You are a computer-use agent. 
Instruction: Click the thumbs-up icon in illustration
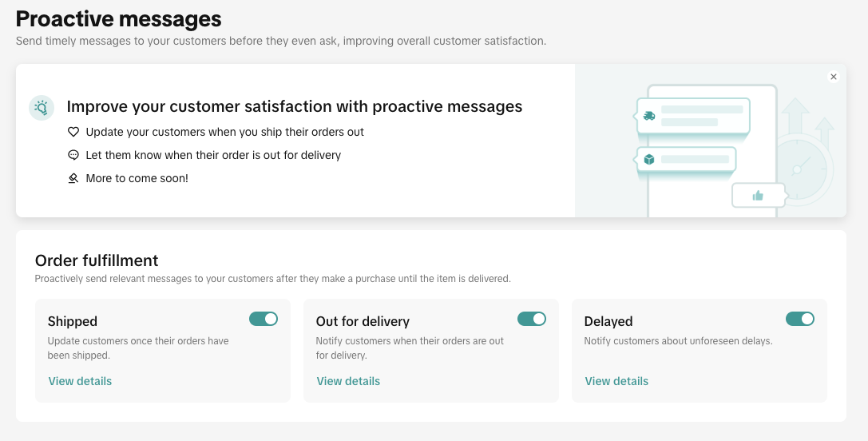pyautogui.click(x=758, y=195)
